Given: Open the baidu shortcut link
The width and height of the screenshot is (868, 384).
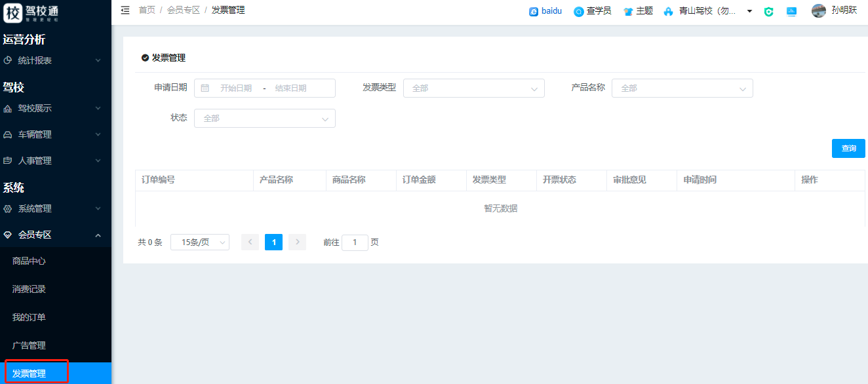Looking at the screenshot, I should click(x=545, y=11).
